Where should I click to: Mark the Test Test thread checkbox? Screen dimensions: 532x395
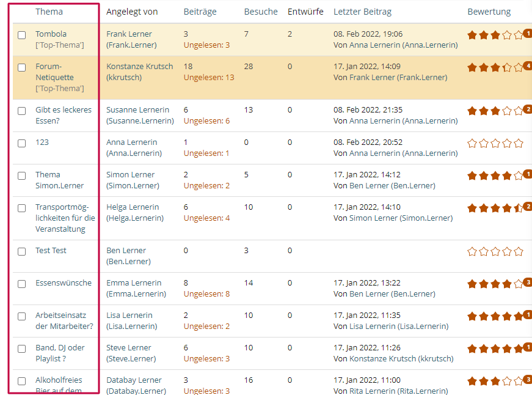(x=22, y=251)
